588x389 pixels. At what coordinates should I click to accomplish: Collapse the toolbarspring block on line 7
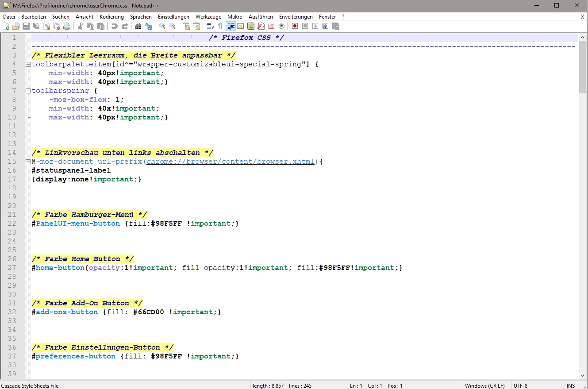click(28, 91)
